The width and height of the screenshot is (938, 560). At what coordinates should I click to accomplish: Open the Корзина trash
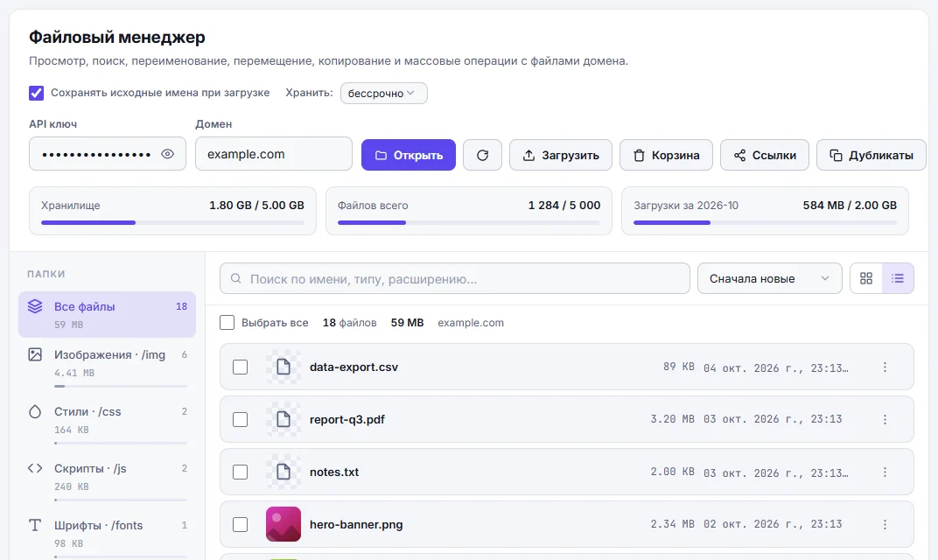click(666, 155)
